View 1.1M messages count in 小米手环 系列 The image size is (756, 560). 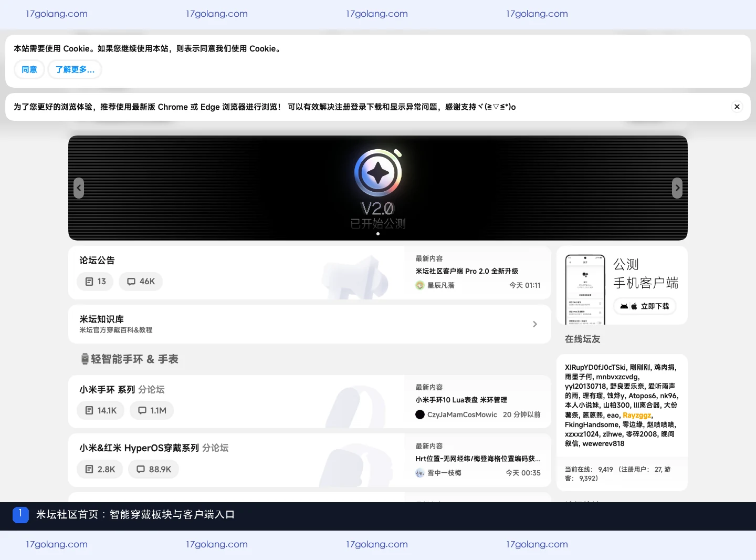click(152, 410)
